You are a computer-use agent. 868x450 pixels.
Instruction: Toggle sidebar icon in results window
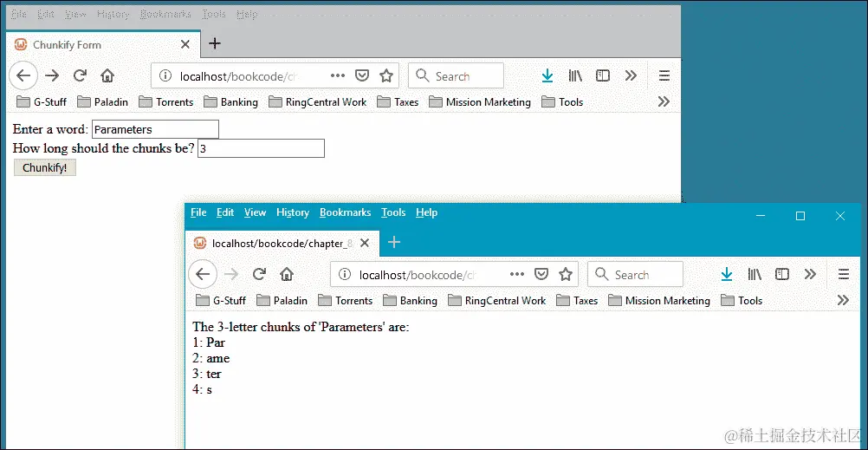[x=782, y=274]
